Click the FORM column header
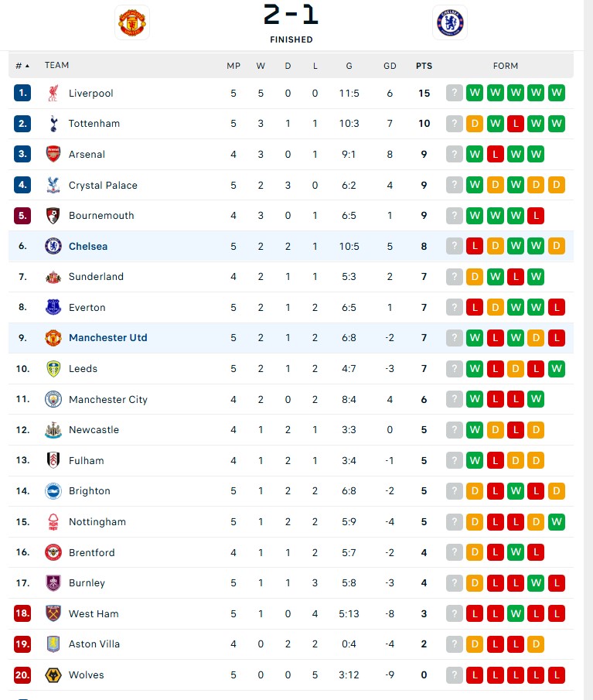Screen dimensions: 593x700 pyautogui.click(x=506, y=66)
